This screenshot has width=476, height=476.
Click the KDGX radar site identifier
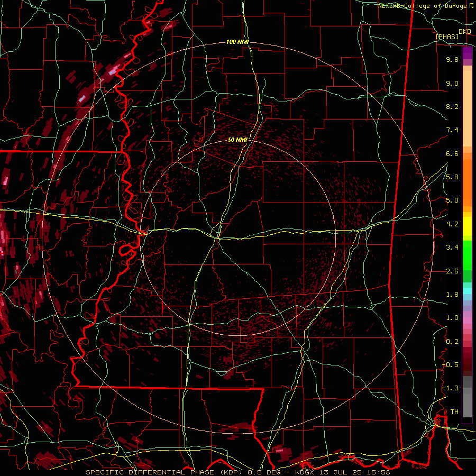[305, 472]
